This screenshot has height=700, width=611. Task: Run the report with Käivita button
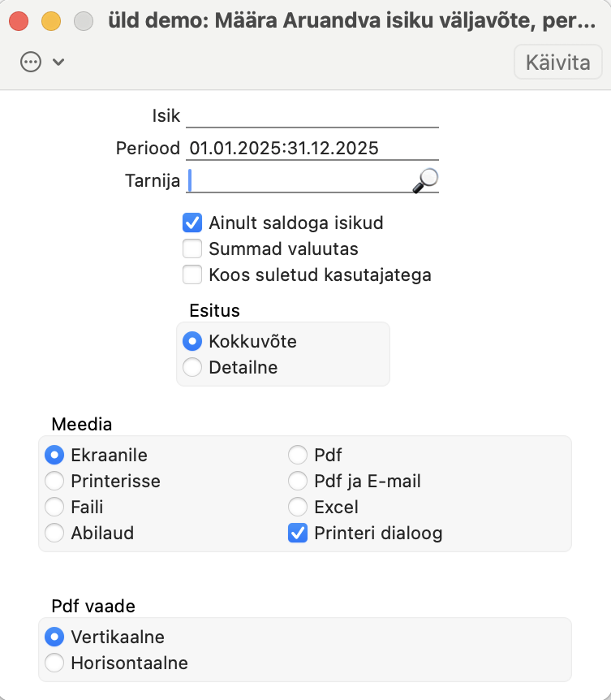click(558, 62)
